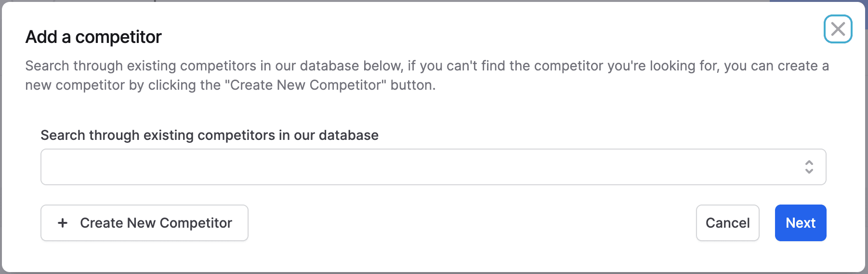Click the Create New Competitor button
The height and width of the screenshot is (274, 868).
click(x=145, y=223)
